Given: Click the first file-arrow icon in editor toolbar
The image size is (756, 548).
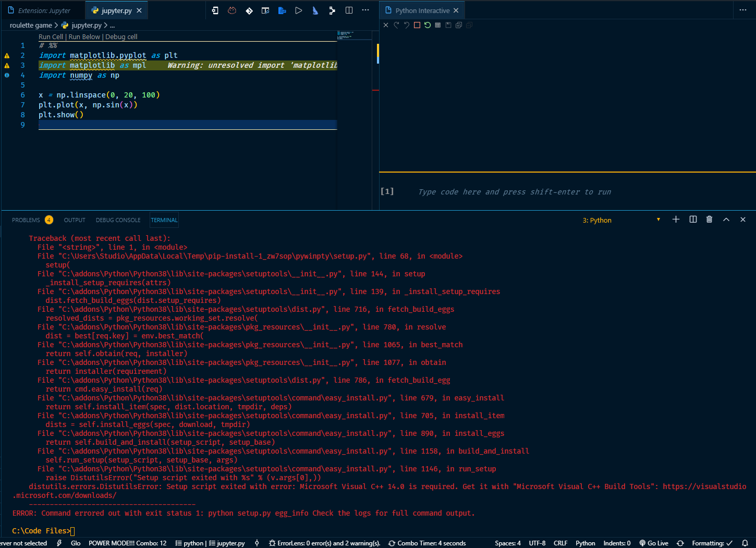Looking at the screenshot, I should pyautogui.click(x=215, y=10).
